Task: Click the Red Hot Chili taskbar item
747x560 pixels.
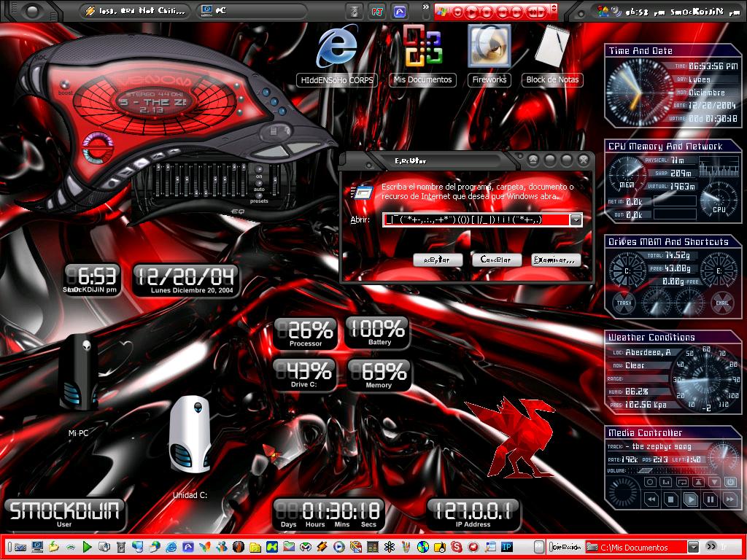Action: (135, 11)
